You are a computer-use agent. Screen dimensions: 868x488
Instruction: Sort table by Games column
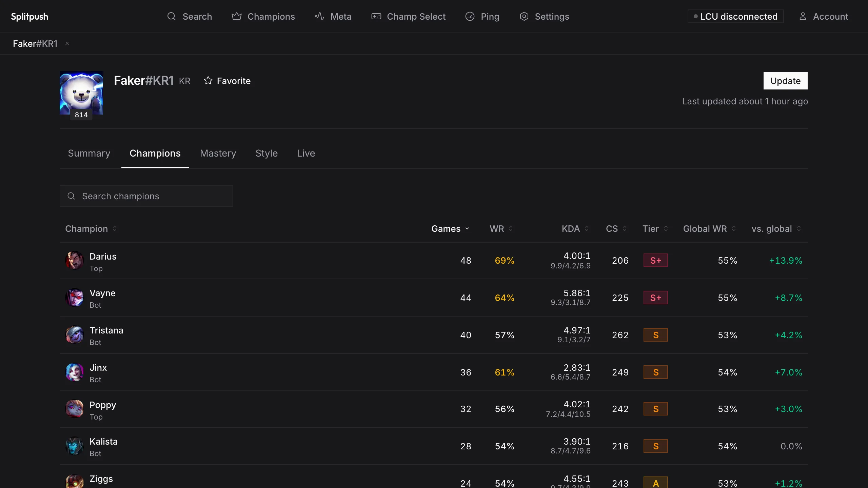click(450, 229)
